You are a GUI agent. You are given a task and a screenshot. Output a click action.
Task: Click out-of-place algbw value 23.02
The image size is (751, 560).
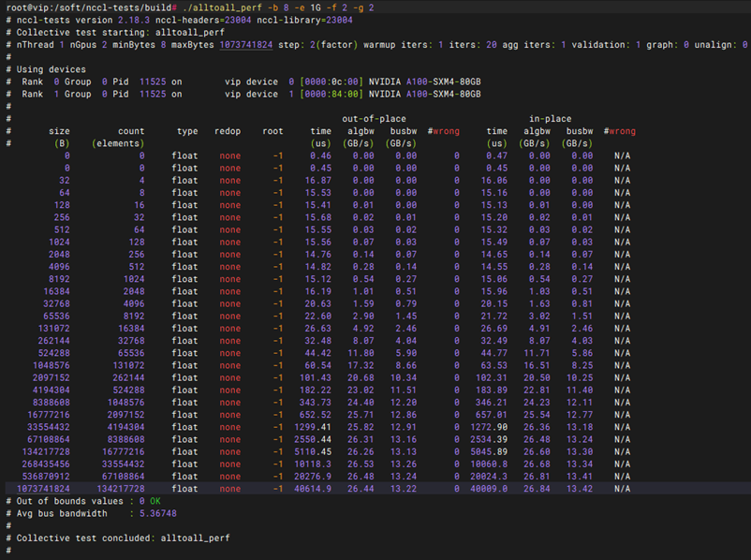pos(361,391)
